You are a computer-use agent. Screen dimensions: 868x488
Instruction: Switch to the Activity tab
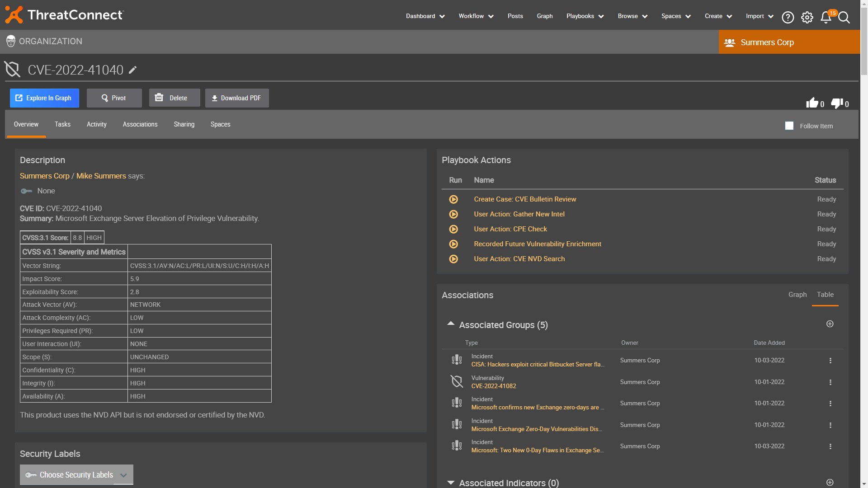coord(97,125)
